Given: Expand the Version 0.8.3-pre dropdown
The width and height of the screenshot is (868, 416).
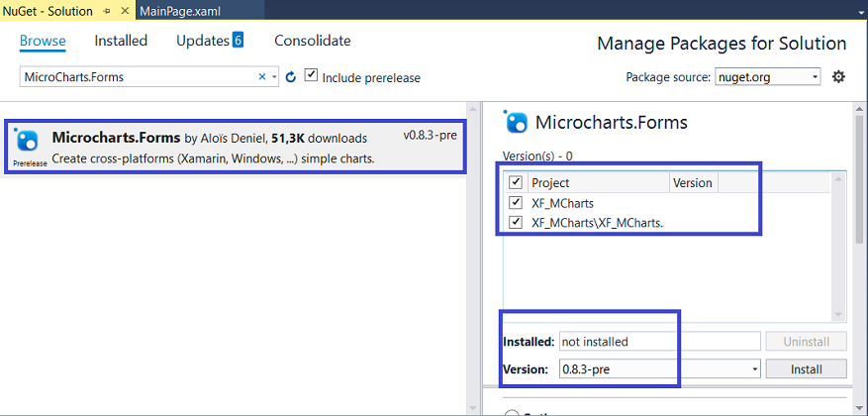Looking at the screenshot, I should coord(755,369).
